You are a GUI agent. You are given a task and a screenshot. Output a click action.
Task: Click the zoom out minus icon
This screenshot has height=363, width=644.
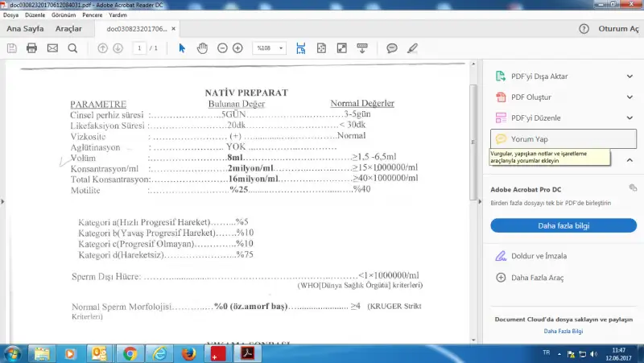click(x=221, y=48)
